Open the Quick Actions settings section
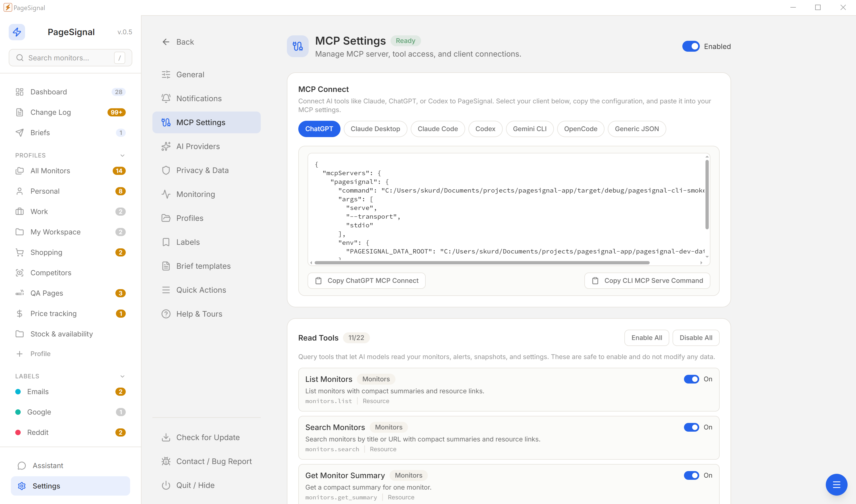Image resolution: width=856 pixels, height=504 pixels. [206, 290]
